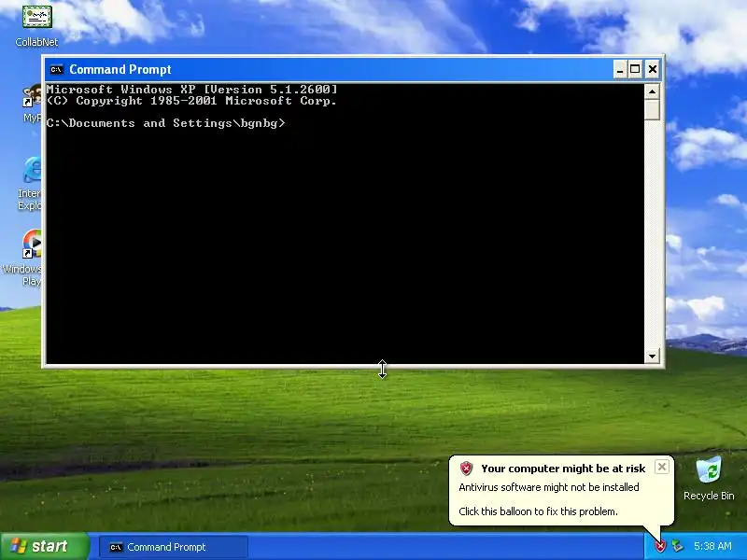Click the 'Your computer might be at risk' heading
747x560 pixels.
[x=563, y=469]
